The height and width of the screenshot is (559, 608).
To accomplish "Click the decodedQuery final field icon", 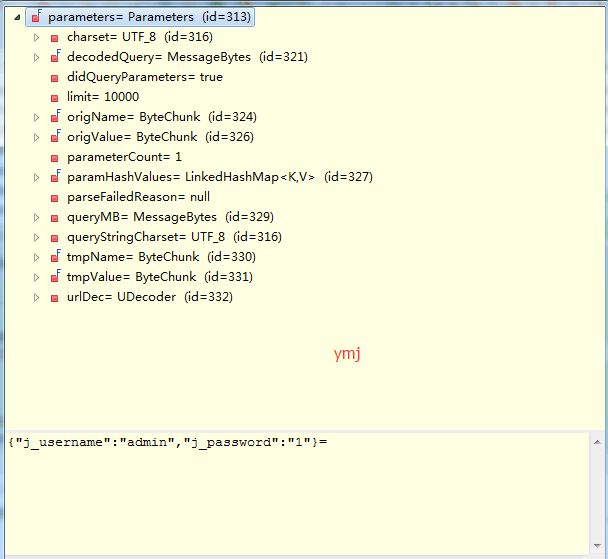I will (55, 56).
